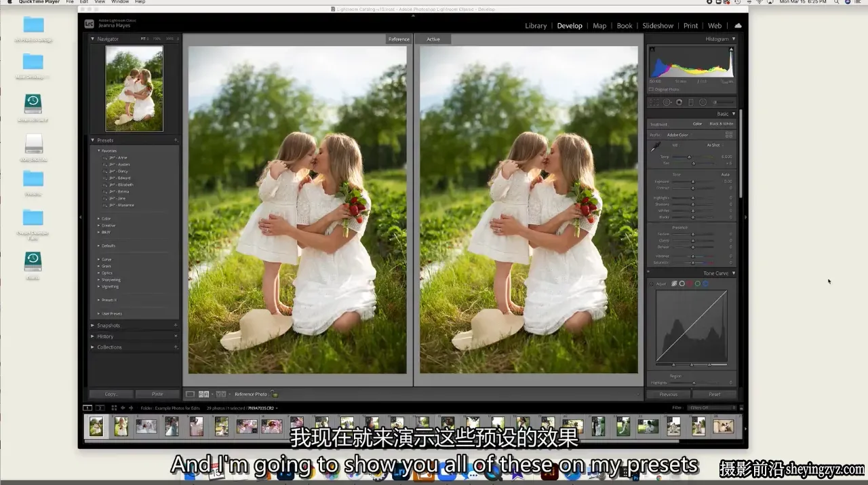Open the profile browser grid icon
Image resolution: width=868 pixels, height=485 pixels.
click(729, 135)
